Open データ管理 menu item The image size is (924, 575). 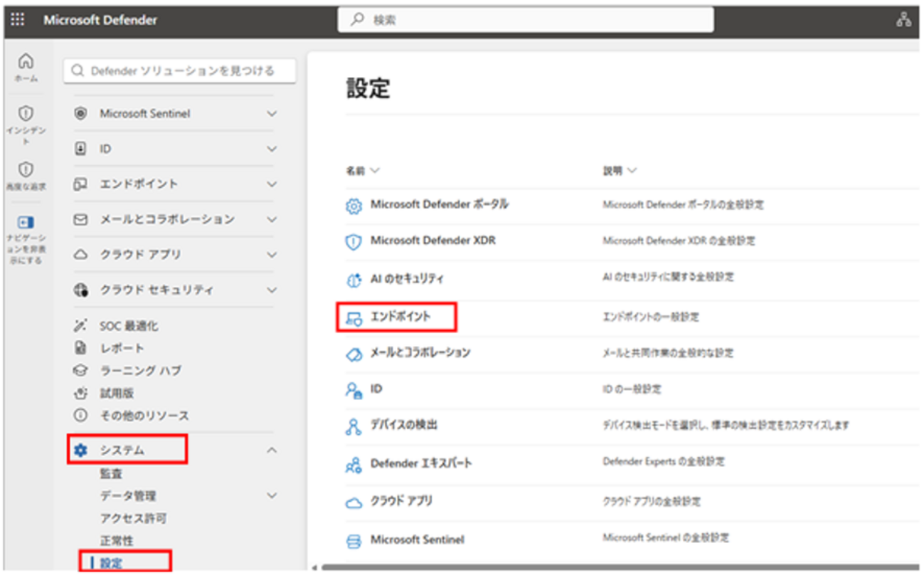(128, 495)
